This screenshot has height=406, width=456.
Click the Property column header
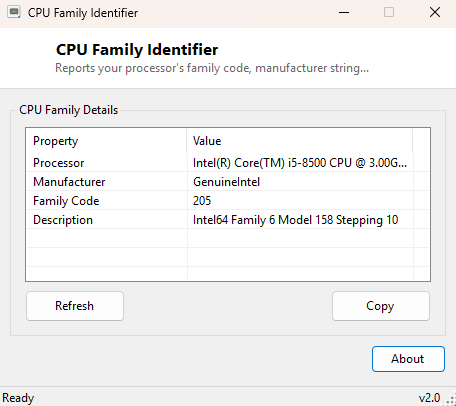click(107, 141)
